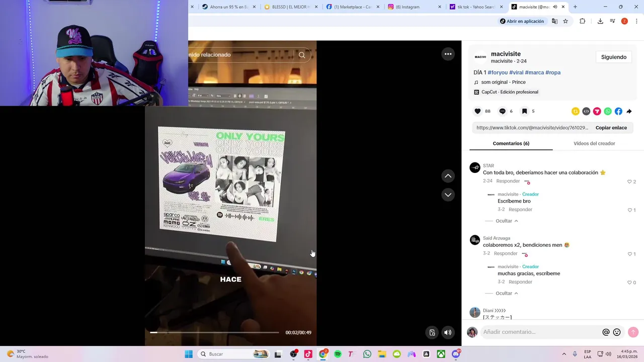Viewport: 644px width, 362px height.
Task: Reply to STAR's comment
Action: click(x=508, y=181)
